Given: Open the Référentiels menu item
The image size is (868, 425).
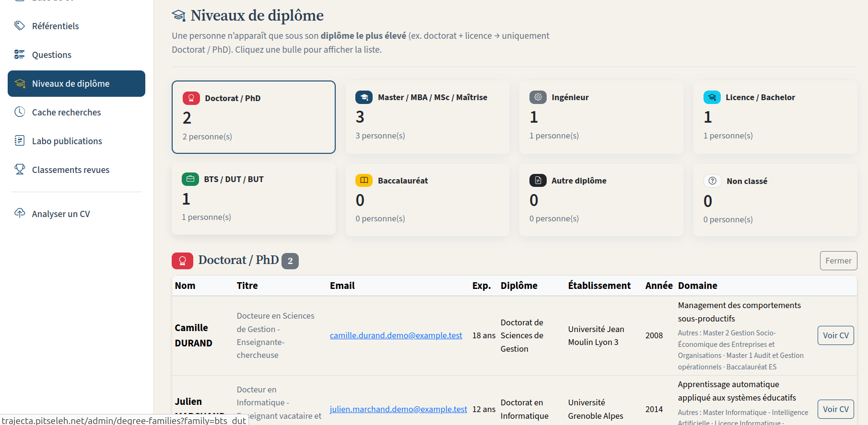Looking at the screenshot, I should (76, 26).
